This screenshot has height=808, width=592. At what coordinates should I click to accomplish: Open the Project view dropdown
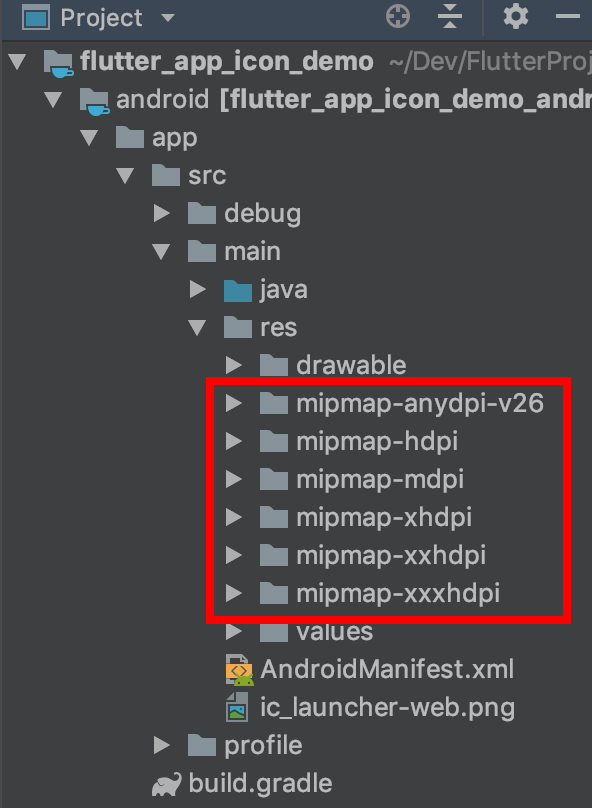[167, 18]
